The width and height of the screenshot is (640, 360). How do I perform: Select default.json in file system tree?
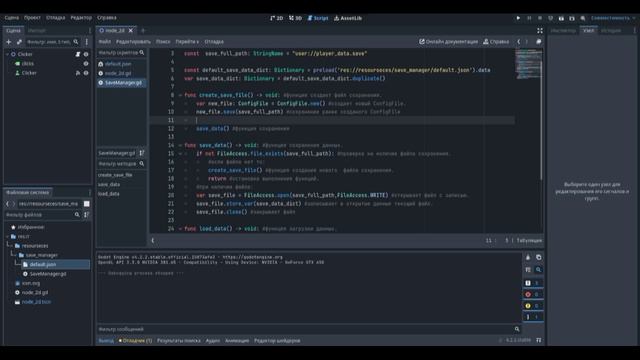[42, 264]
